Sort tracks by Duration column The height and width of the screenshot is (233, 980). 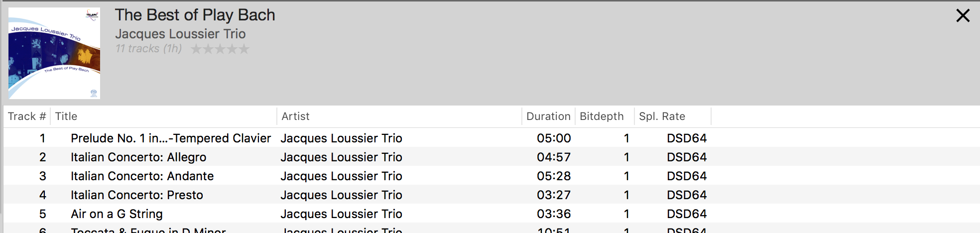point(548,116)
